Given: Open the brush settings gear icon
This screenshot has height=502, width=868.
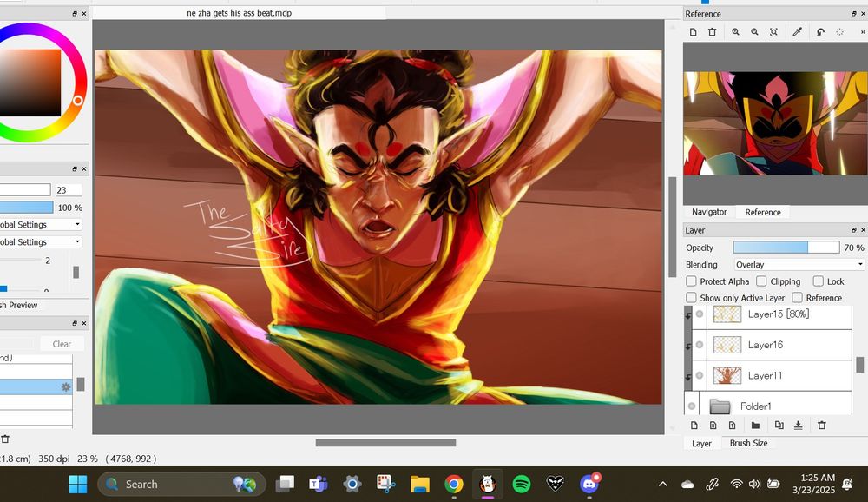Looking at the screenshot, I should click(66, 386).
